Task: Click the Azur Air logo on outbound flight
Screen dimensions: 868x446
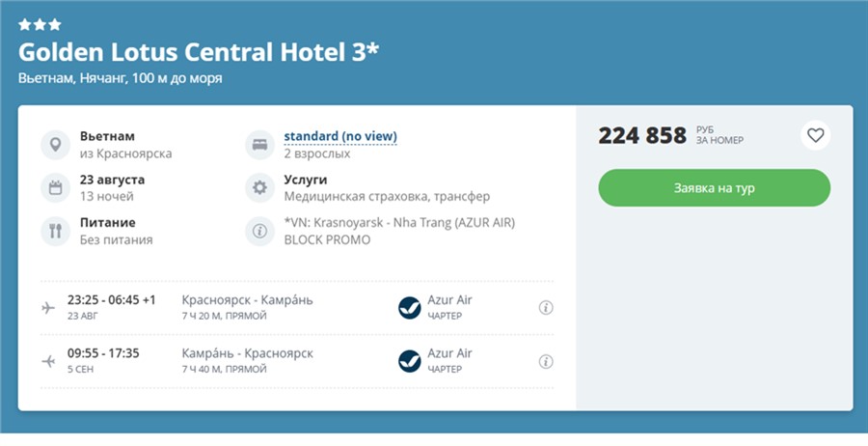Action: pos(410,308)
